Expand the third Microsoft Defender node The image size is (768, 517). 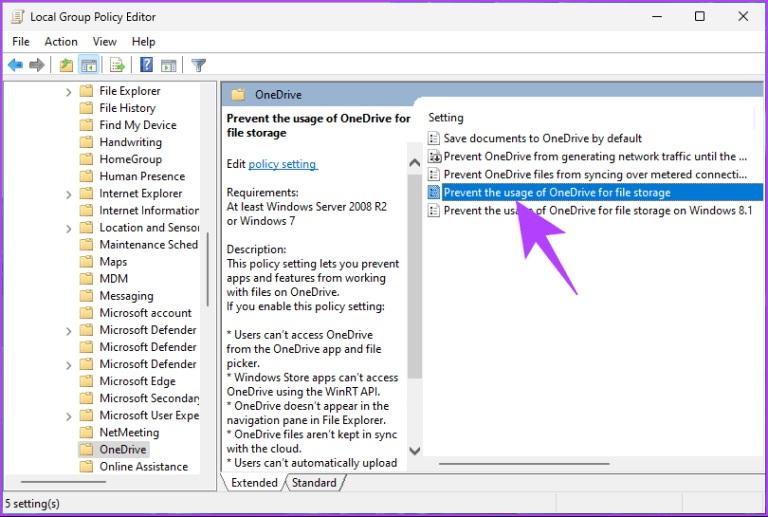[69, 365]
